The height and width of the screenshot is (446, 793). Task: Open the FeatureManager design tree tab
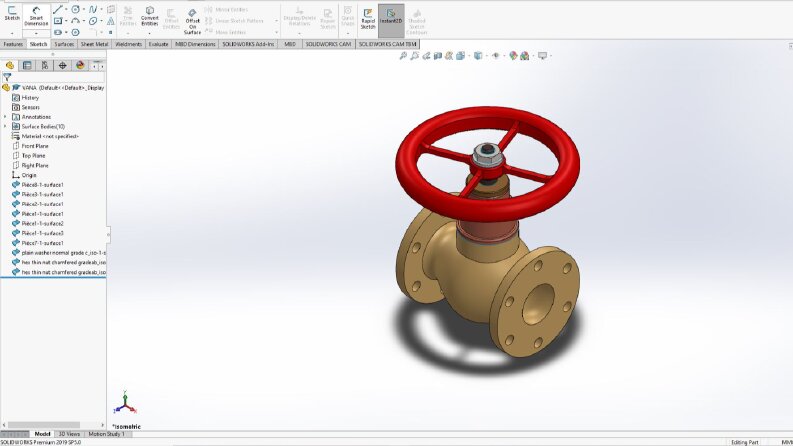[x=10, y=65]
